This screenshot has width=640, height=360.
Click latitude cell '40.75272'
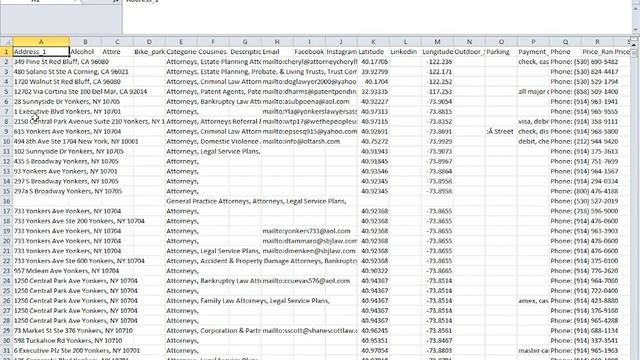pos(373,141)
